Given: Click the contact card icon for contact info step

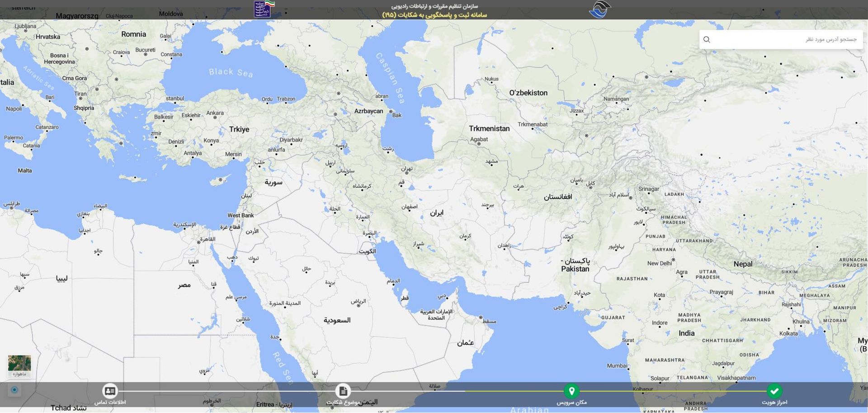Looking at the screenshot, I should (110, 391).
